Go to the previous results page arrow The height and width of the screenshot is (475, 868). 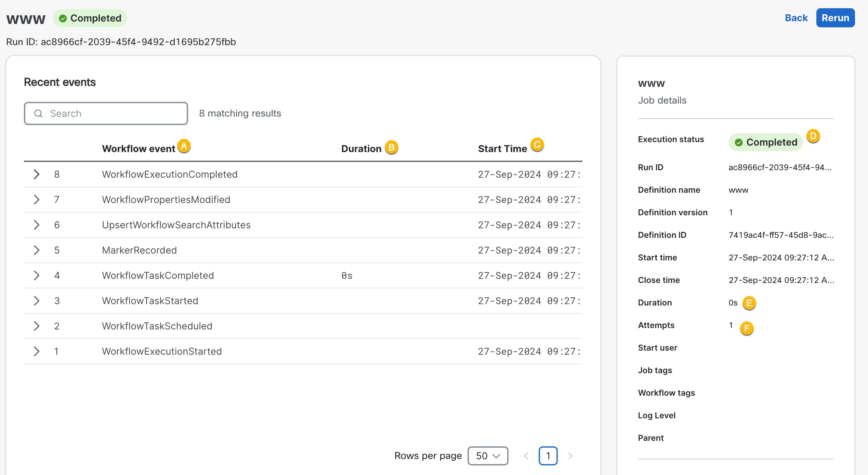(526, 456)
